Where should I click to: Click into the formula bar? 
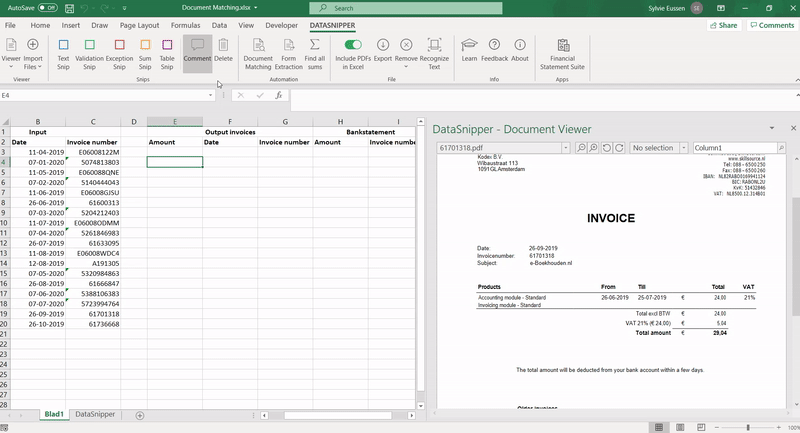click(541, 95)
